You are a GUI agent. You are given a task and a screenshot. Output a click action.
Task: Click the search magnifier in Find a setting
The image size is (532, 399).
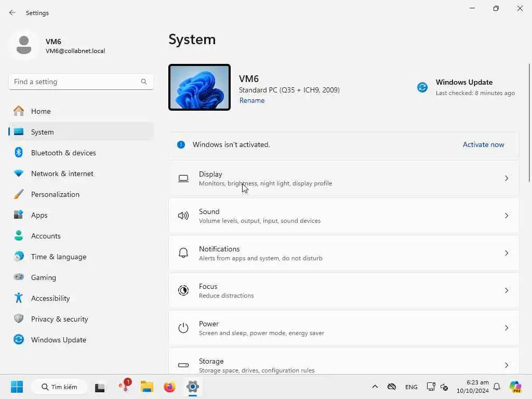[144, 82]
